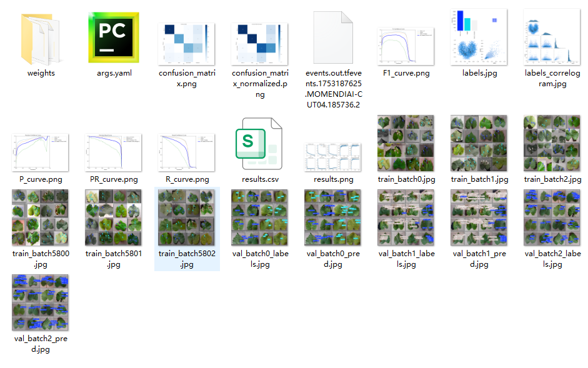Select the highlighted train_batch5802.jpg thumbnail

pos(186,217)
